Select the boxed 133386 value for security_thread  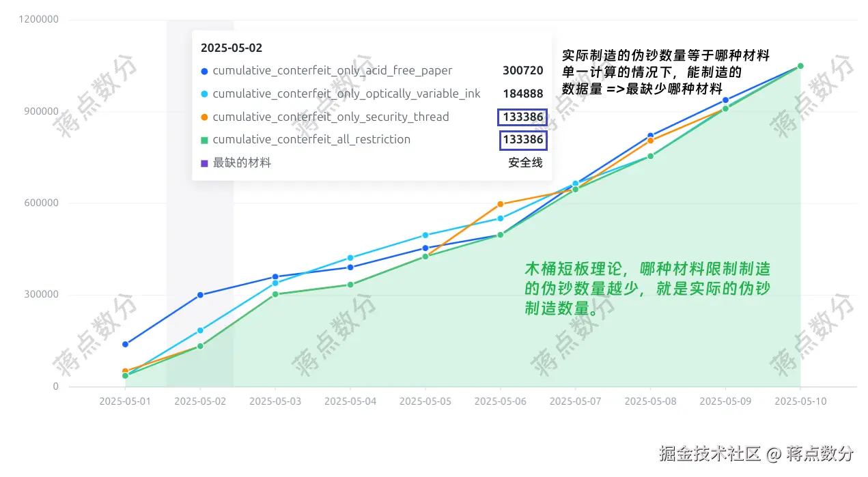[523, 117]
